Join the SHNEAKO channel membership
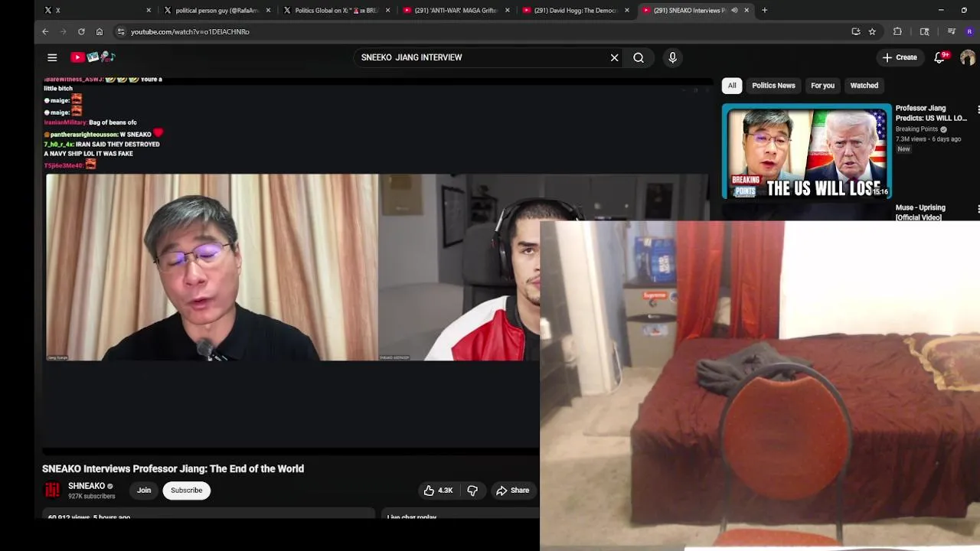 [144, 491]
